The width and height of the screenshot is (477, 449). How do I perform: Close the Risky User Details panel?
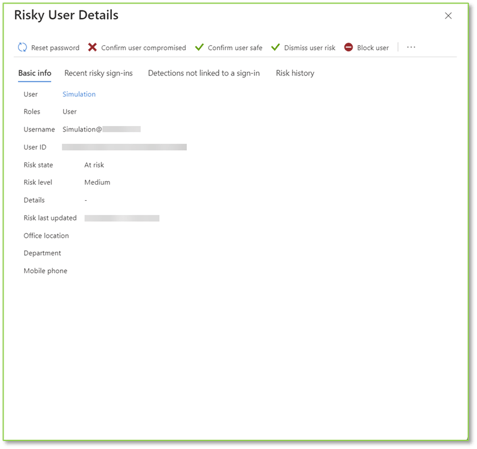[448, 16]
